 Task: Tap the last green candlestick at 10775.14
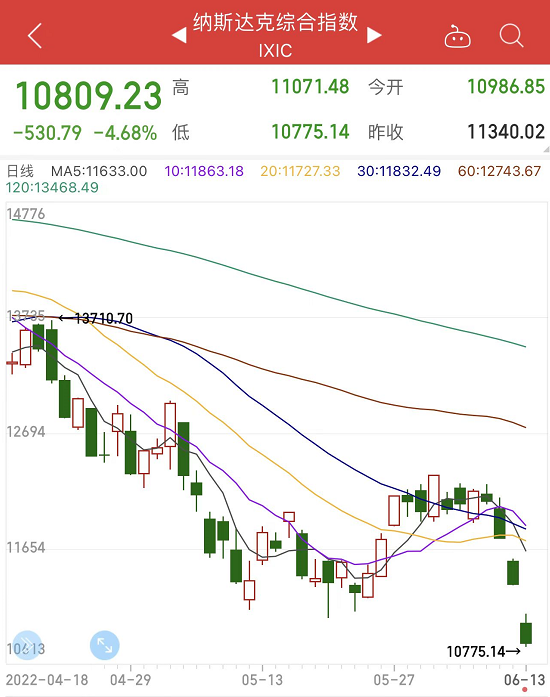point(526,630)
